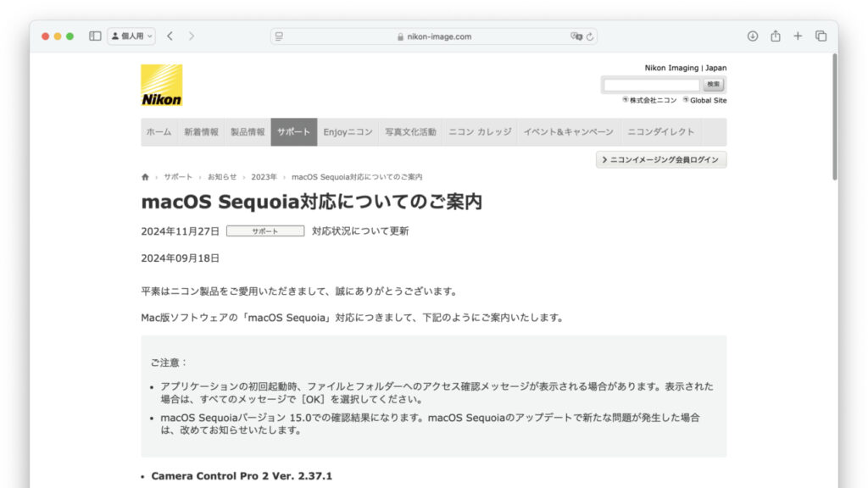Click the forward navigation arrow
Image resolution: width=868 pixels, height=488 pixels.
pyautogui.click(x=191, y=36)
